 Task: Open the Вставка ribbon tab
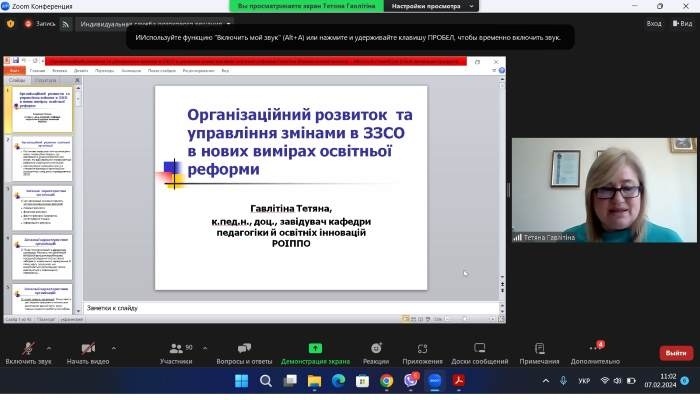tap(59, 71)
